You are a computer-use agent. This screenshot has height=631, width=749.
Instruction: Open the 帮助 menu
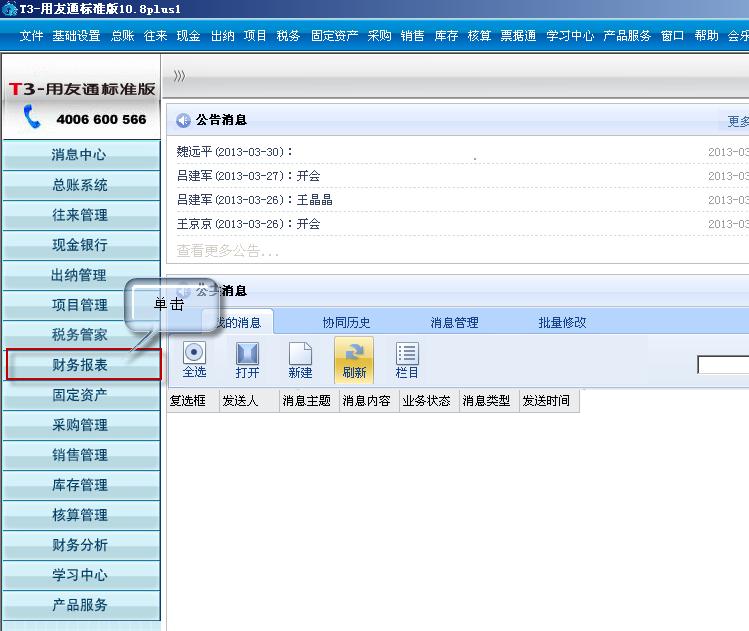pyautogui.click(x=706, y=36)
